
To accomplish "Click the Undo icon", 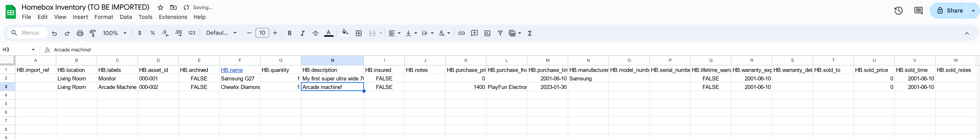I will 54,33.
